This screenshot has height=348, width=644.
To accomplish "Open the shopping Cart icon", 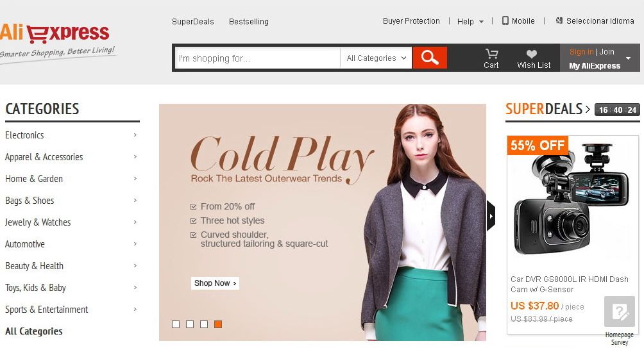I will (491, 54).
